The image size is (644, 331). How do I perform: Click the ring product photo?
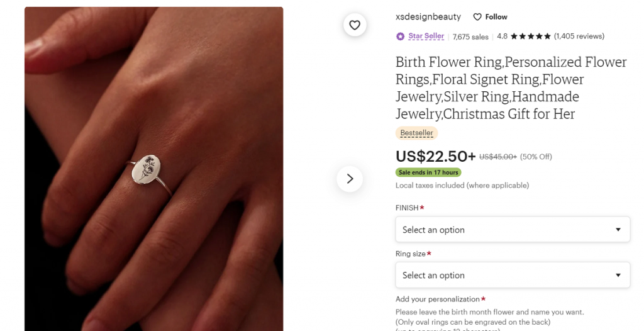(x=153, y=169)
